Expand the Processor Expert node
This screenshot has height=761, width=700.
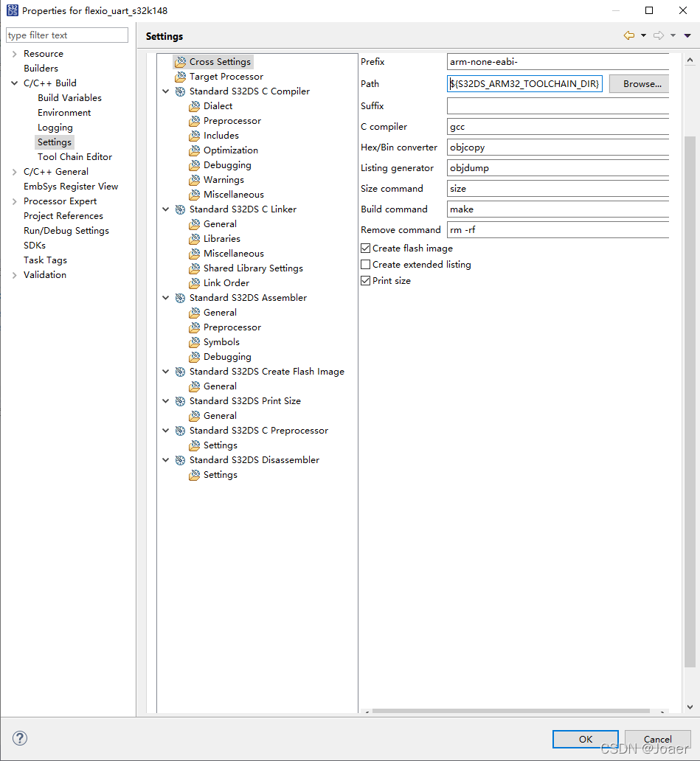(x=14, y=201)
